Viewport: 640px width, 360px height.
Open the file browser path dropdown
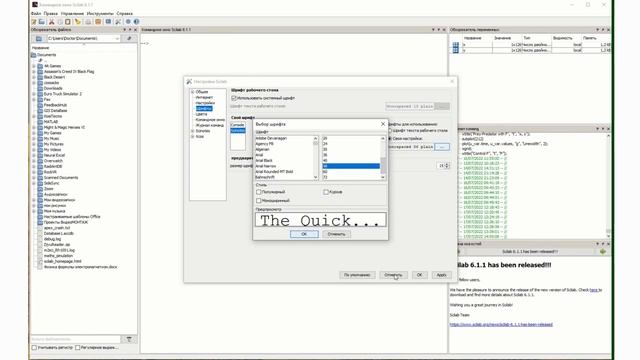point(117,38)
